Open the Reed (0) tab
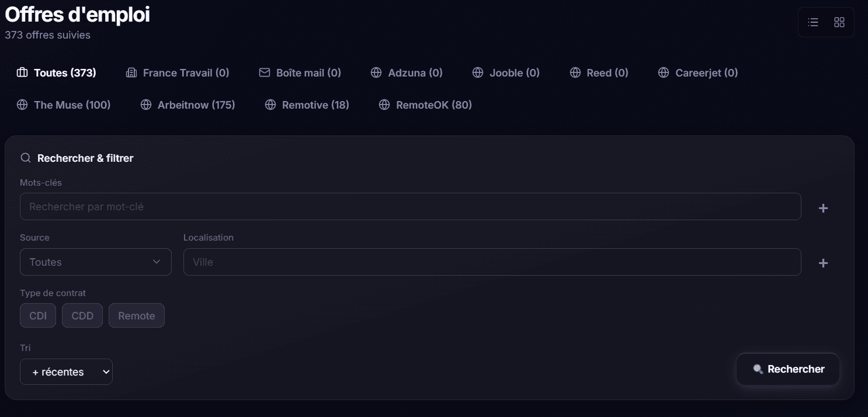The height and width of the screenshot is (417, 868). (x=599, y=72)
